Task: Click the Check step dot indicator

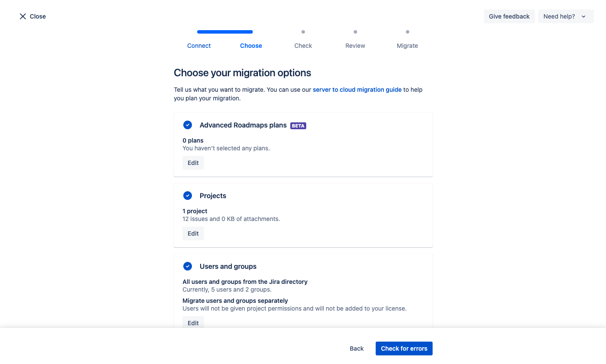Action: click(x=303, y=32)
